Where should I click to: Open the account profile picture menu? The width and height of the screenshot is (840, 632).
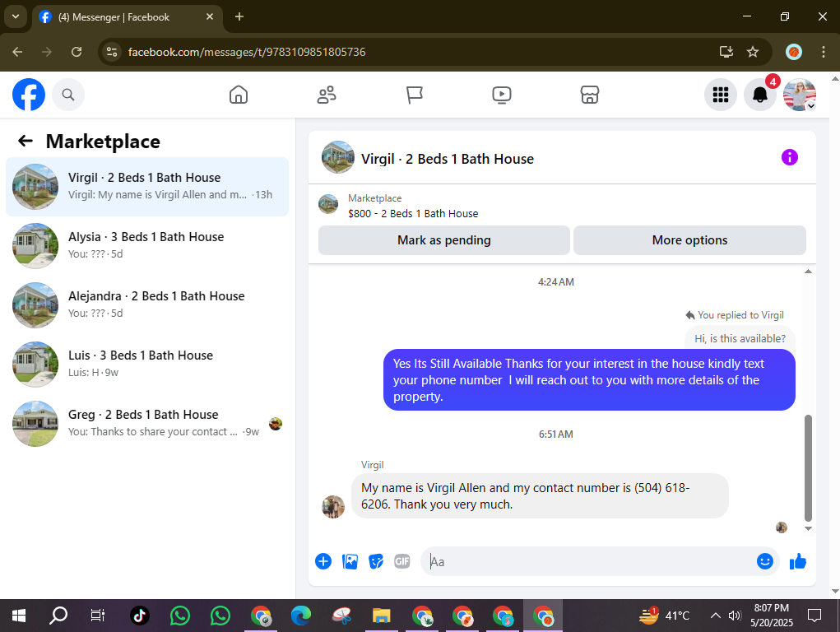800,95
